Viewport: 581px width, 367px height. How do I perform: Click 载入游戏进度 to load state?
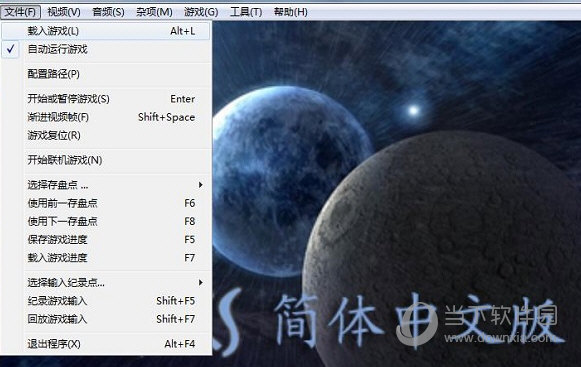click(x=106, y=258)
